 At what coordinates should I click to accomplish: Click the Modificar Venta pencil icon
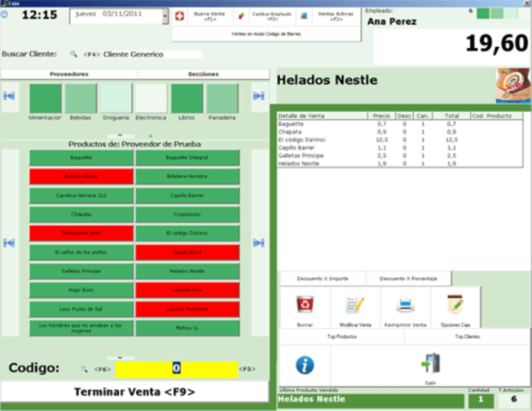coord(355,304)
